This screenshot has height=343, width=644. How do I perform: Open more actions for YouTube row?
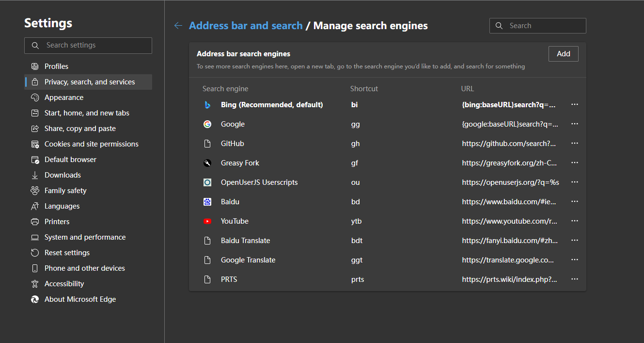click(x=575, y=221)
